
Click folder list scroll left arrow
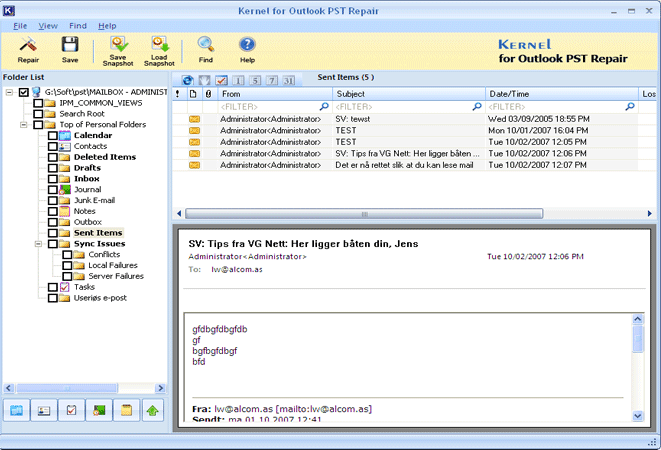point(9,388)
